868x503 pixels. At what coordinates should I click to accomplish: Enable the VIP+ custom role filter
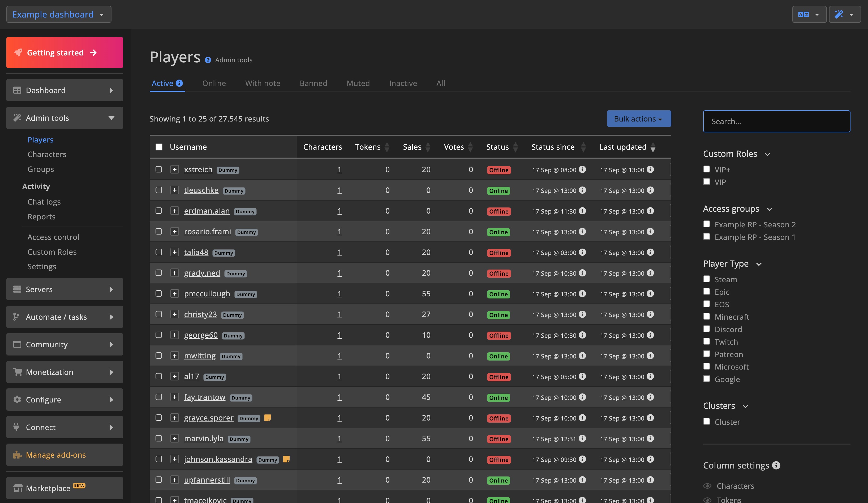pos(706,169)
